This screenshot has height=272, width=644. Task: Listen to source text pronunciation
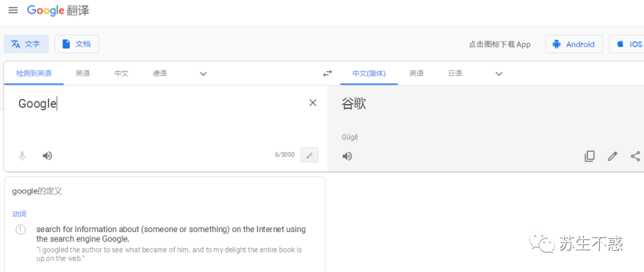click(x=47, y=156)
